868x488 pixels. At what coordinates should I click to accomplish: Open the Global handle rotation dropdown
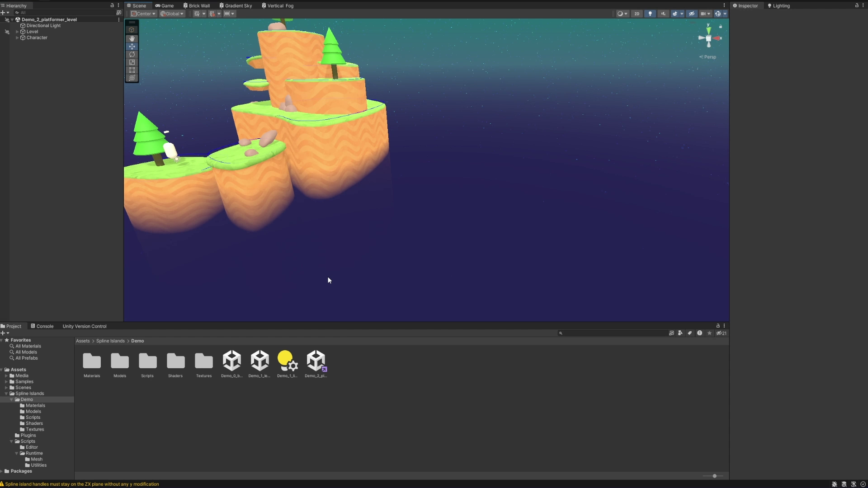click(172, 14)
